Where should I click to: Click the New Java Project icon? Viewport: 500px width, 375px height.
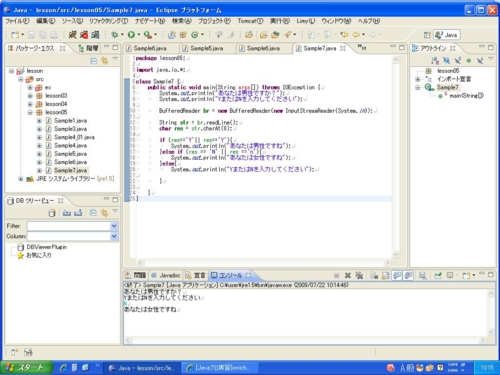tap(172, 35)
